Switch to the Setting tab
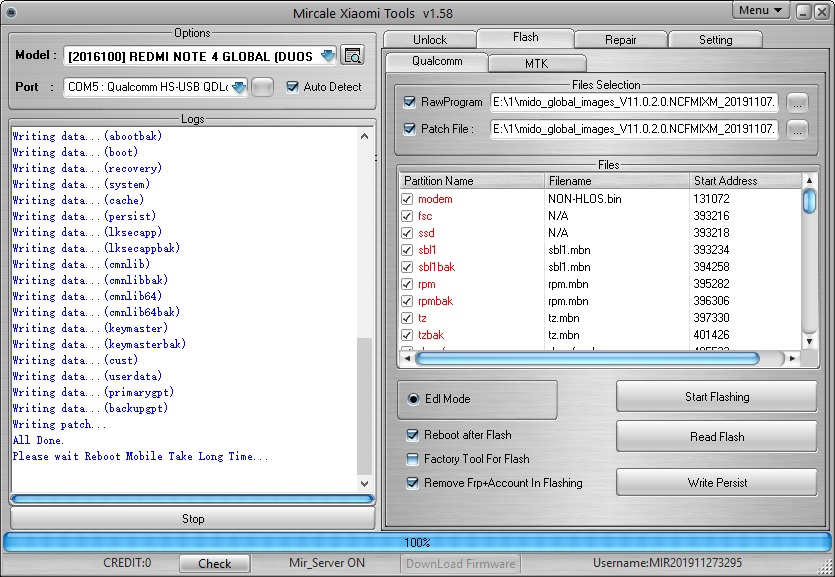The image size is (835, 577). point(715,40)
